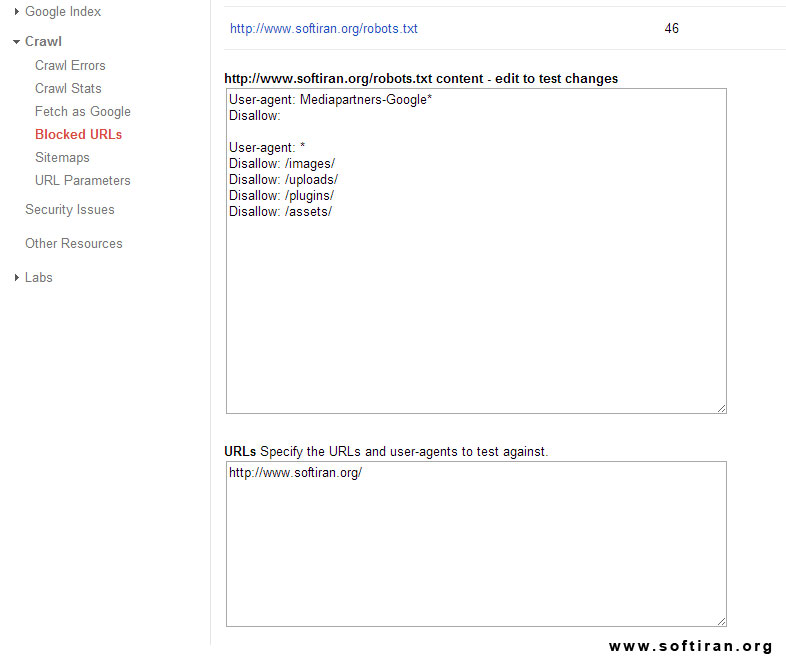Click the http://www.softiran.org/ test URL text
The height and width of the screenshot is (659, 786).
(295, 473)
